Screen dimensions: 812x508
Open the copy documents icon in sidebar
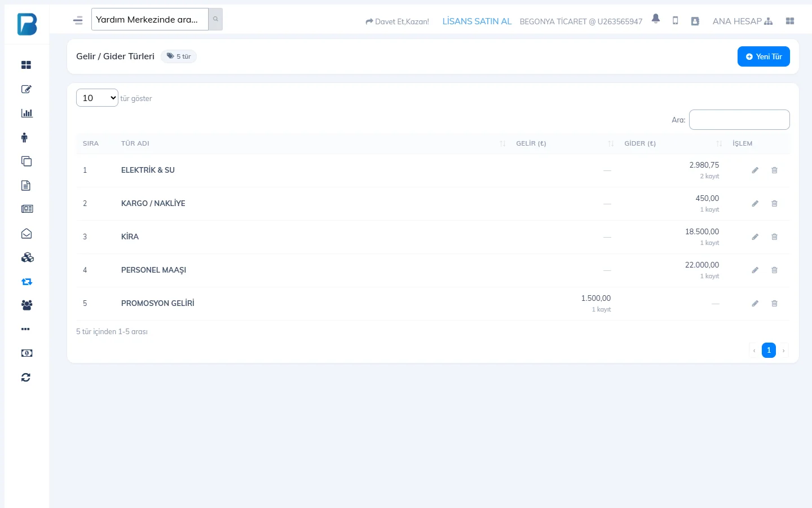[27, 161]
